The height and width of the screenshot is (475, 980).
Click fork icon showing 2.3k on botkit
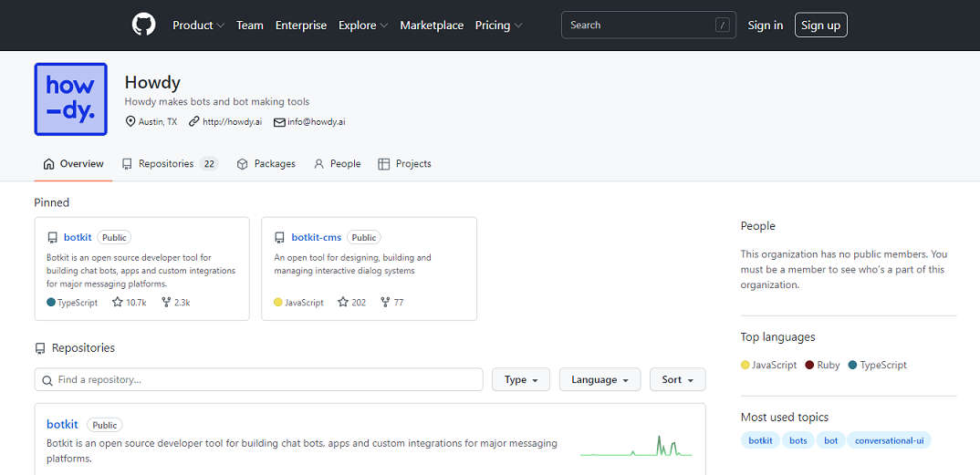pos(166,302)
